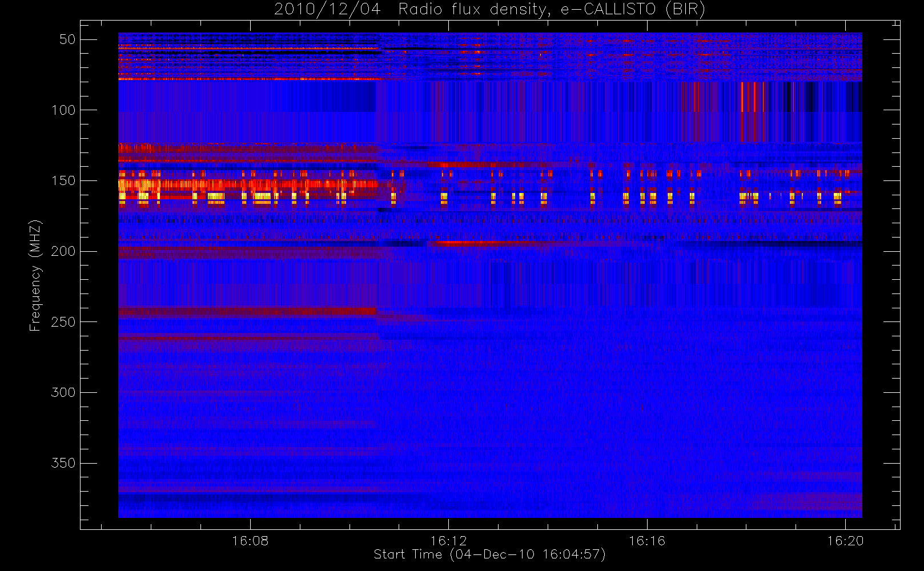This screenshot has height=571, width=924.
Task: Click the 16:08 time tick label
Action: point(250,541)
